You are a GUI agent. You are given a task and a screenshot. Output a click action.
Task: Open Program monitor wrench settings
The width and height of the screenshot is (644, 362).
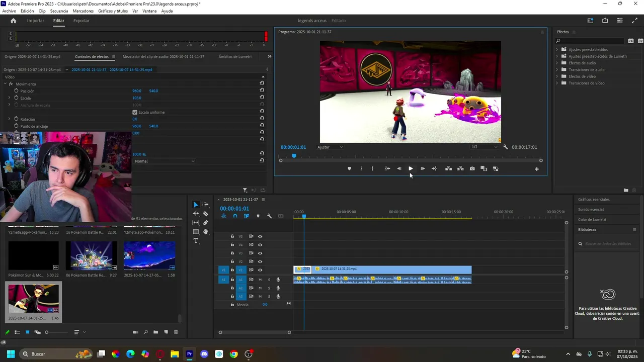505,147
